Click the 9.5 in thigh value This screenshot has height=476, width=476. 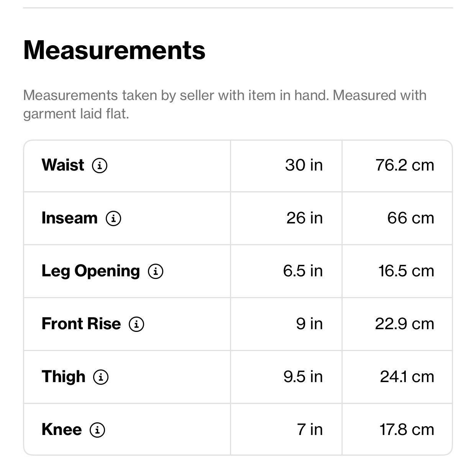pyautogui.click(x=303, y=377)
